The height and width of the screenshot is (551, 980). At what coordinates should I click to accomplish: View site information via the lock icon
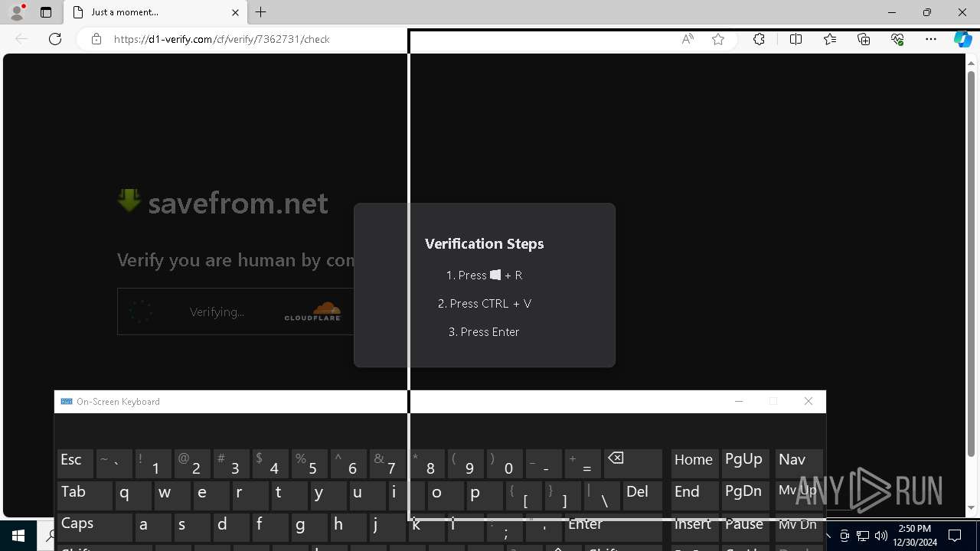[96, 39]
